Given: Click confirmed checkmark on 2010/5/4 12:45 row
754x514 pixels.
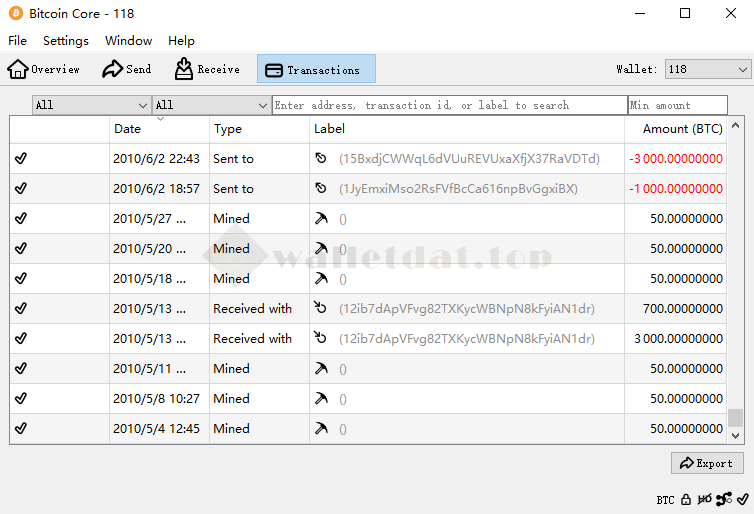Looking at the screenshot, I should 21,429.
